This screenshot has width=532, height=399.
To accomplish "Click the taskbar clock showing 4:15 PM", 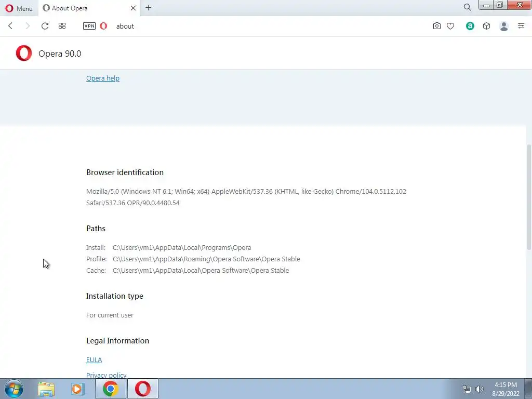I will point(506,389).
